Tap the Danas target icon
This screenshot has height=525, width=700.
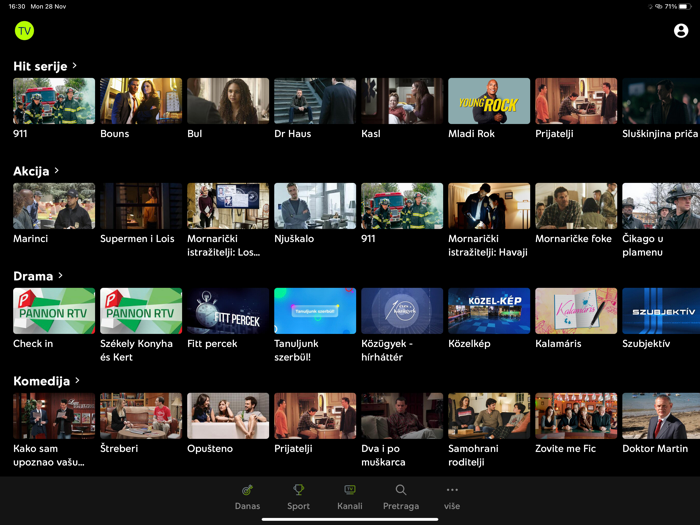(x=247, y=490)
